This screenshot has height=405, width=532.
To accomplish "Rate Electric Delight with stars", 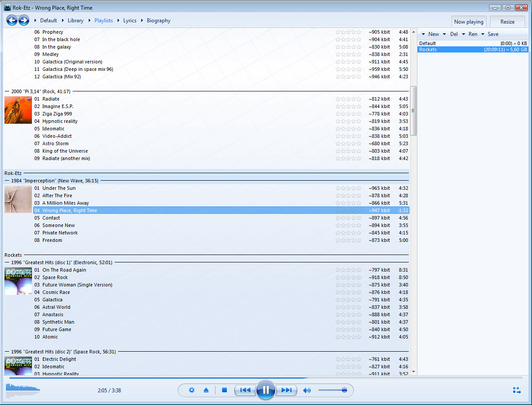I will pyautogui.click(x=348, y=359).
